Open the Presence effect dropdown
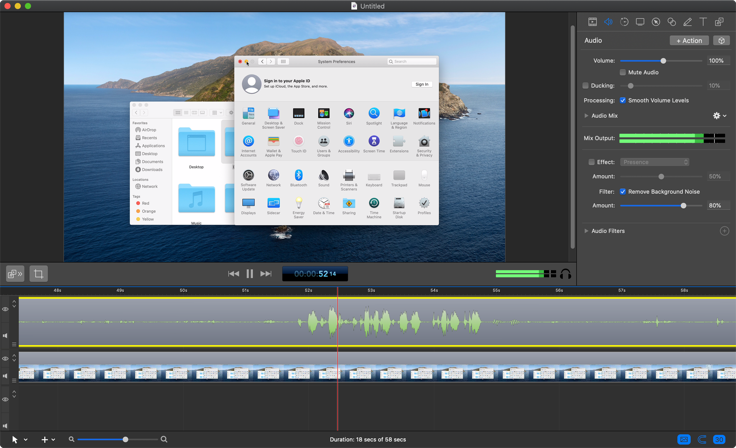Image resolution: width=736 pixels, height=448 pixels. tap(654, 162)
